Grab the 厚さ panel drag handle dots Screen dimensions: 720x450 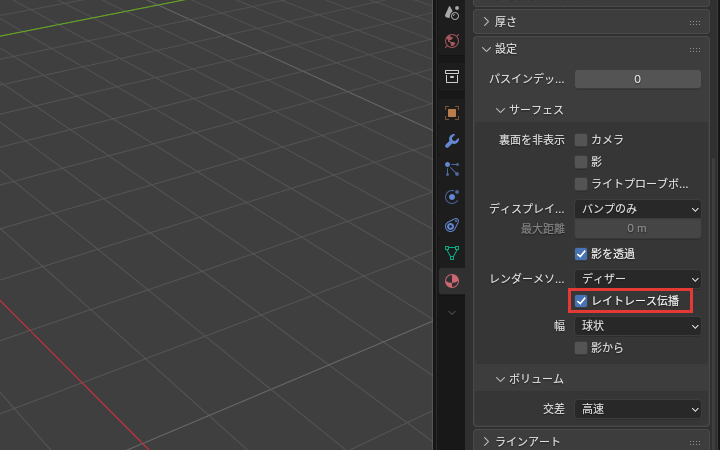click(695, 22)
